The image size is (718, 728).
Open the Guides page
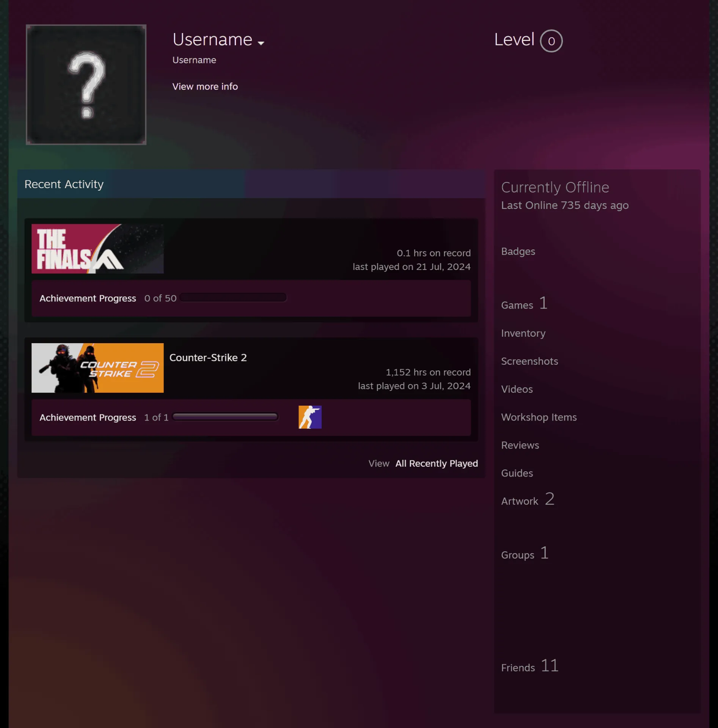[517, 474]
